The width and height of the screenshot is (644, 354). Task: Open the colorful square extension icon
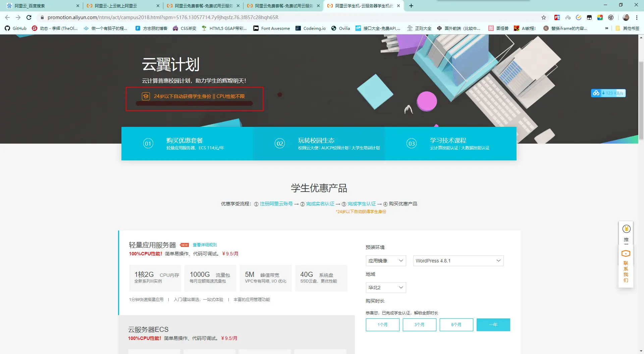pyautogui.click(x=600, y=17)
